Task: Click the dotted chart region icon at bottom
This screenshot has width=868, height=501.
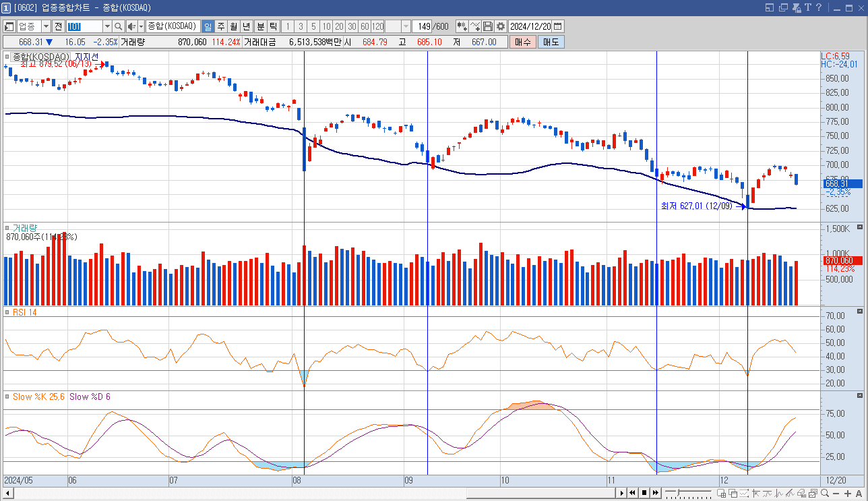Action: [744, 494]
